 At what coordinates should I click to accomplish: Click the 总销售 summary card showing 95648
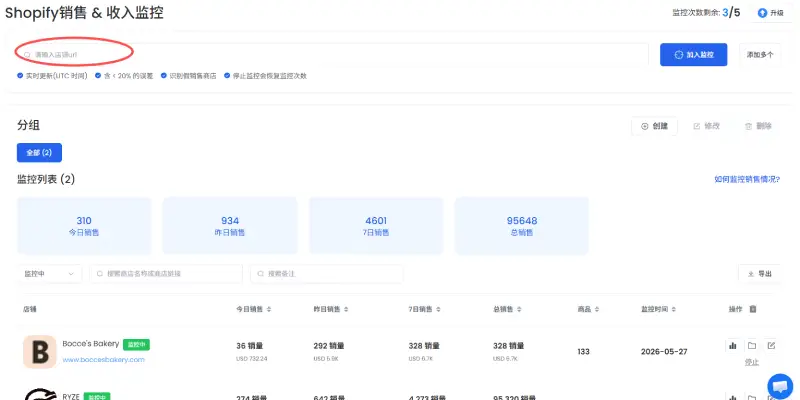(522, 226)
